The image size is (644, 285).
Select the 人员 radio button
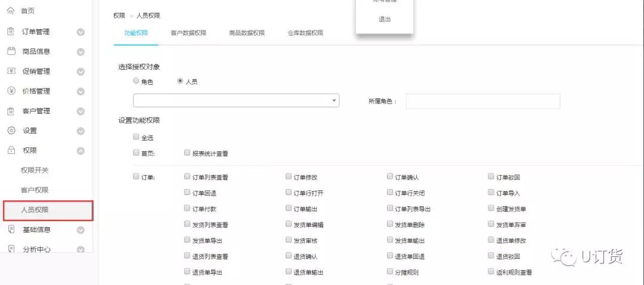[x=180, y=81]
